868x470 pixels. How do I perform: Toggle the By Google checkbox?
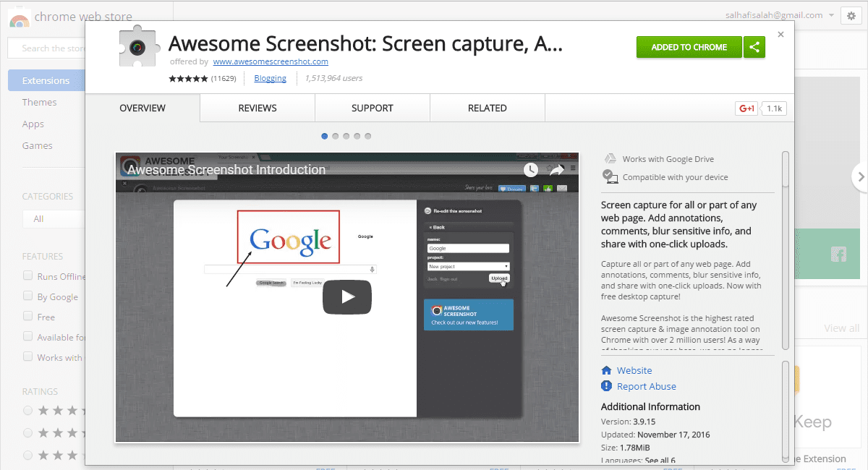pos(27,296)
